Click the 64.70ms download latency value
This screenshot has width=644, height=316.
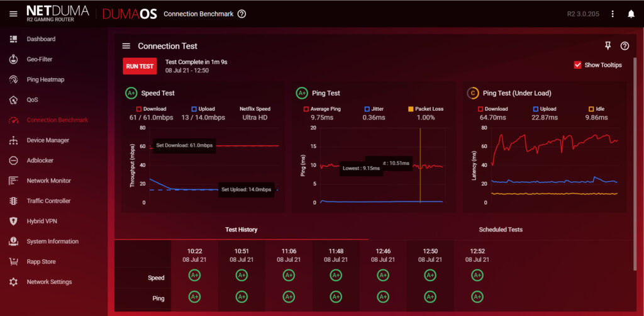(493, 118)
